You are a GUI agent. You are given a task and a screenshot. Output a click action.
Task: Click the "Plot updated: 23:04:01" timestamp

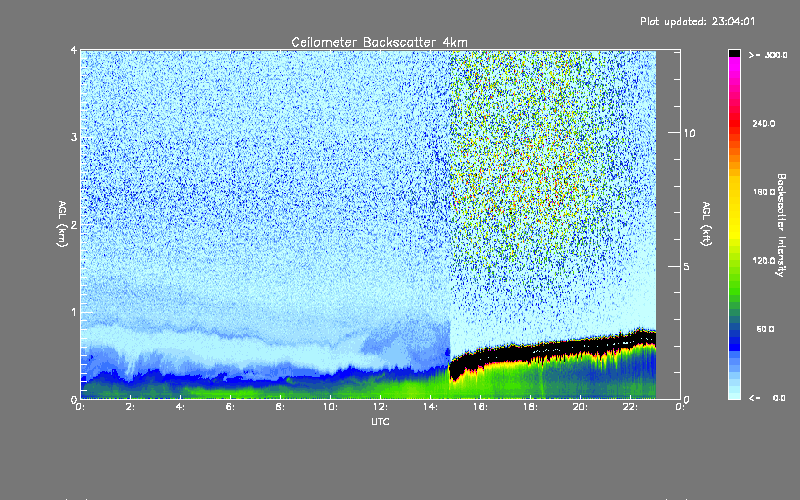pyautogui.click(x=697, y=21)
